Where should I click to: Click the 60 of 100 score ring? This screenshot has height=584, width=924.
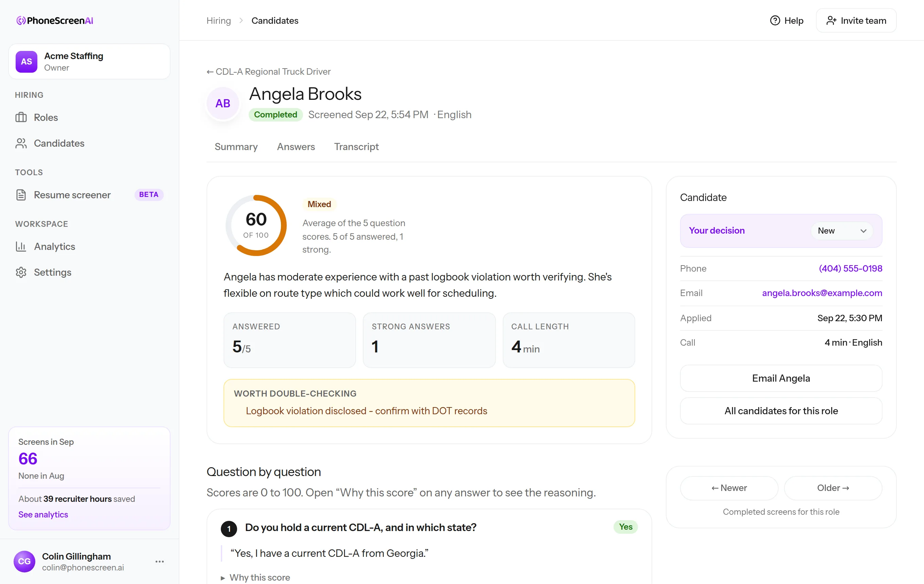tap(256, 225)
